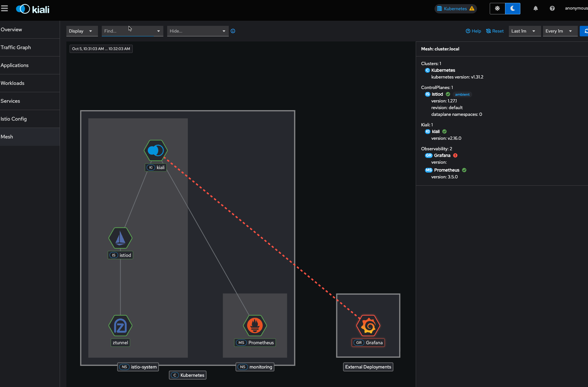Click kubernetes version v1.31.2 text
Screen dimensions: 588x387
pos(457,77)
